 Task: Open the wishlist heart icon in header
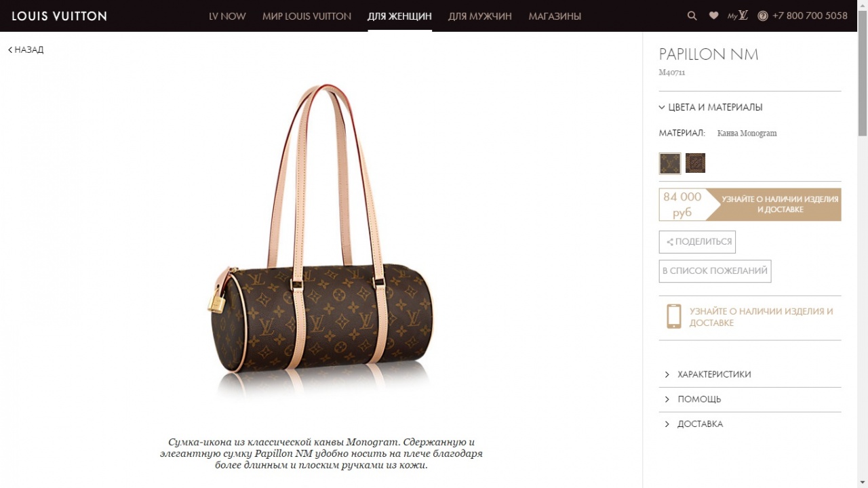point(713,16)
